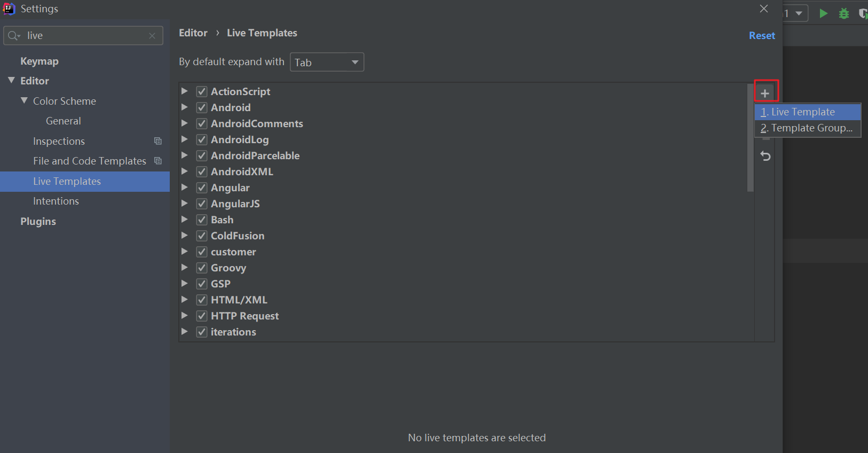Click the revert undo arrow icon
This screenshot has width=868, height=453.
tap(766, 156)
